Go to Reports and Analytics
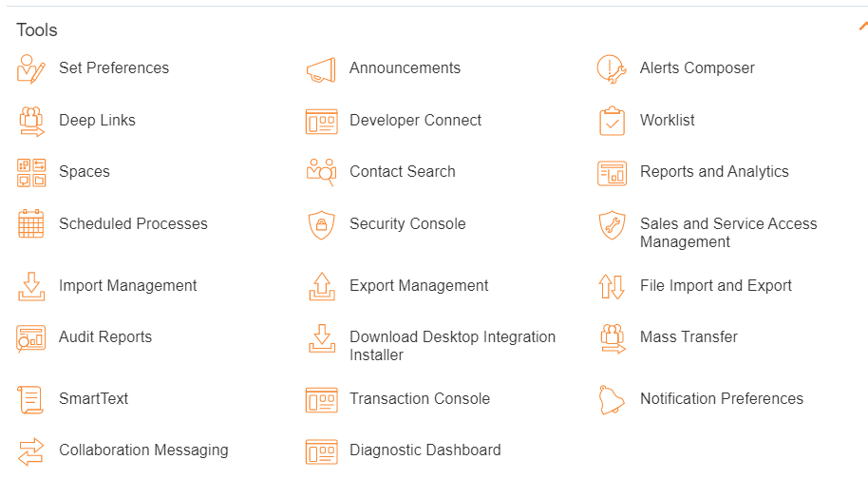The width and height of the screenshot is (868, 479). click(x=714, y=172)
